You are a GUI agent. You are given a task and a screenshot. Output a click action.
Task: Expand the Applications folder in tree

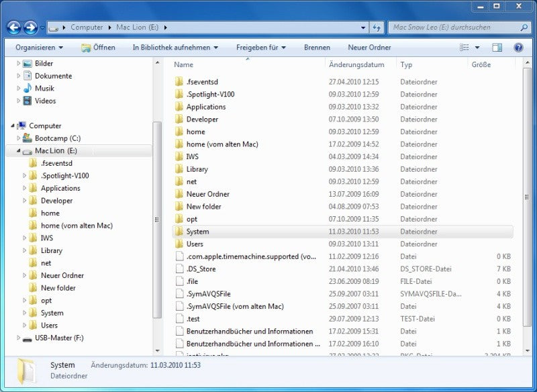coord(24,188)
